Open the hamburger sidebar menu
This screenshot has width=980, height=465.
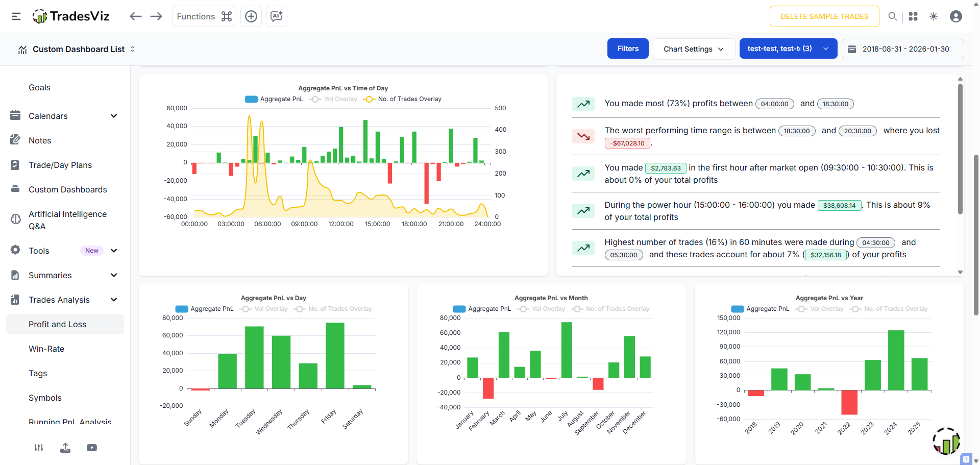pos(16,16)
